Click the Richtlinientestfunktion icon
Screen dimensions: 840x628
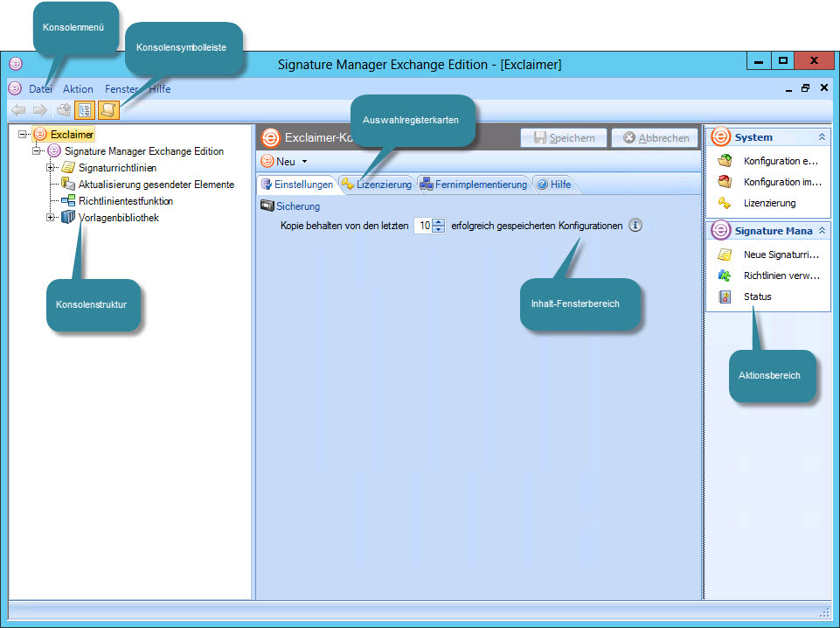[68, 201]
